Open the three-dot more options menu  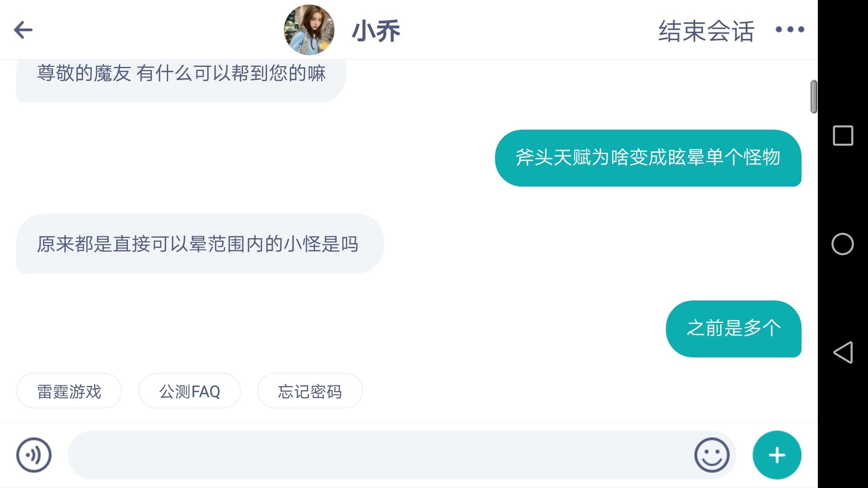pos(789,30)
